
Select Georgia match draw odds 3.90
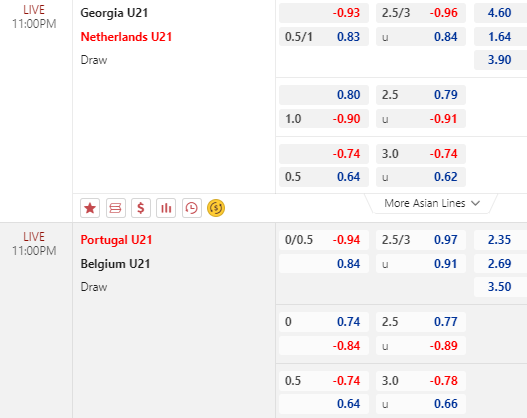[x=500, y=60]
